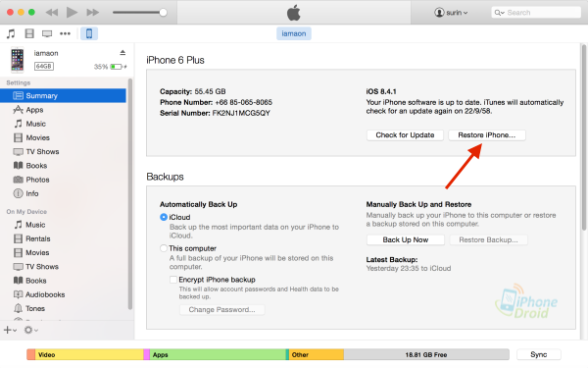Click the 18.81 GB Free storage segment
Viewport: 588px width, 368px height.
coord(426,354)
